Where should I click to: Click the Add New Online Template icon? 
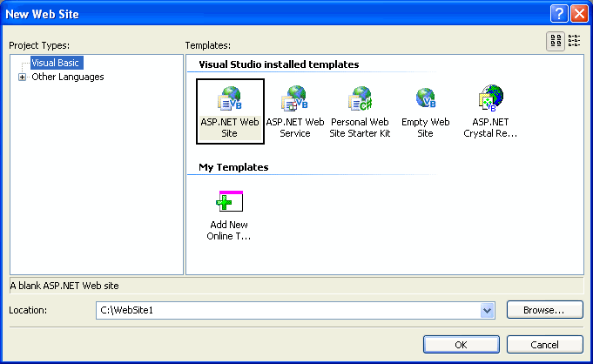(x=229, y=215)
